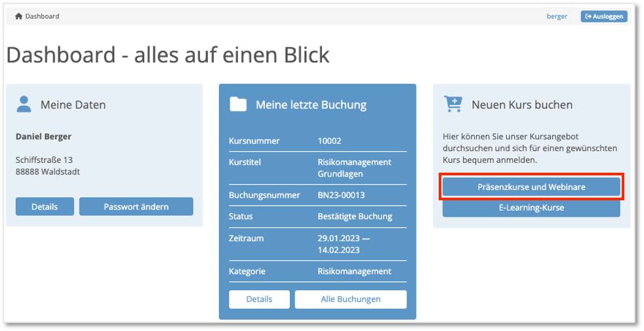Click the Kategorie label

click(247, 271)
